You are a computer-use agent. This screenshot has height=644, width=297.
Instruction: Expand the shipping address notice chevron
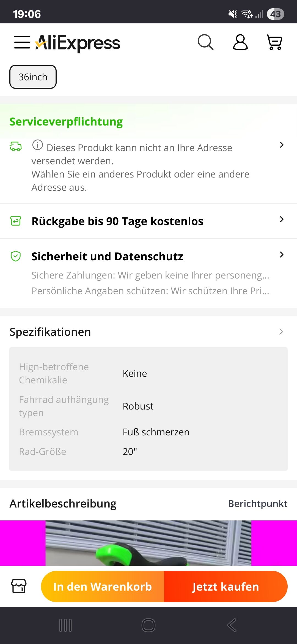281,145
